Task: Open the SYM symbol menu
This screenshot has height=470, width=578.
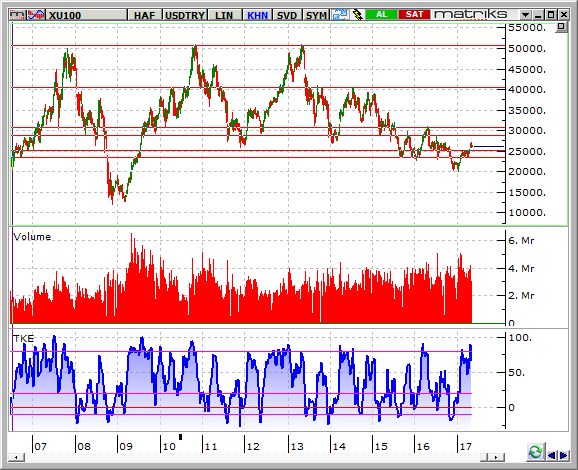Action: pyautogui.click(x=316, y=15)
